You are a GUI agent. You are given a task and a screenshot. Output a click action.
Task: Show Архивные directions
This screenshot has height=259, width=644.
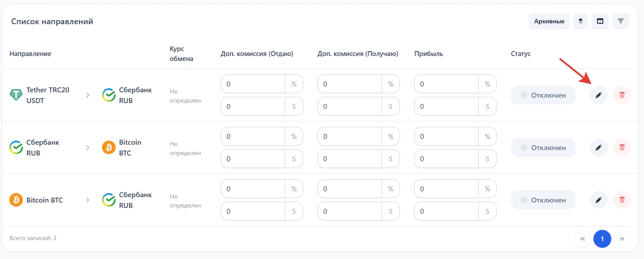[x=549, y=21]
